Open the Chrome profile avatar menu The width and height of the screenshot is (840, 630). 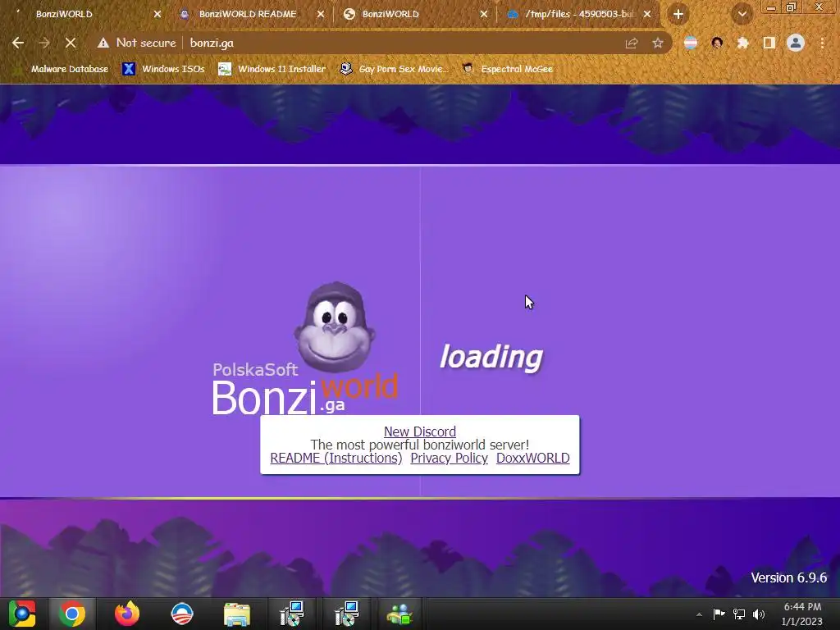click(796, 43)
